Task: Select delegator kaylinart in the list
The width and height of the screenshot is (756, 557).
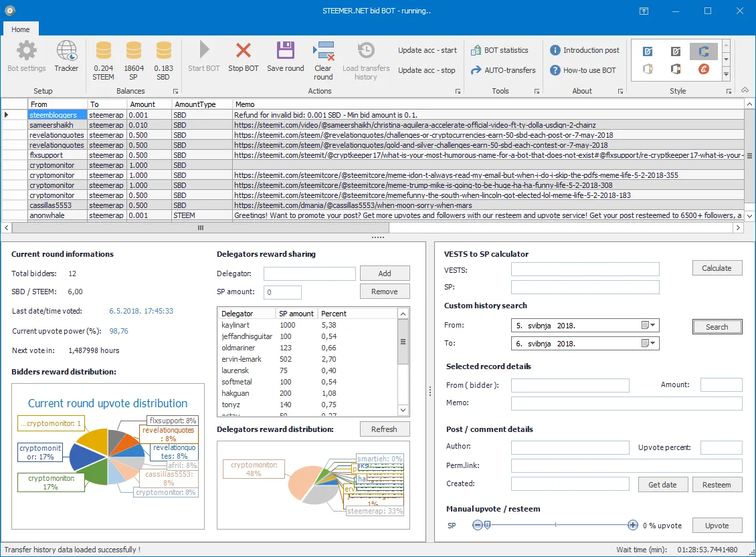Action: (x=308, y=325)
